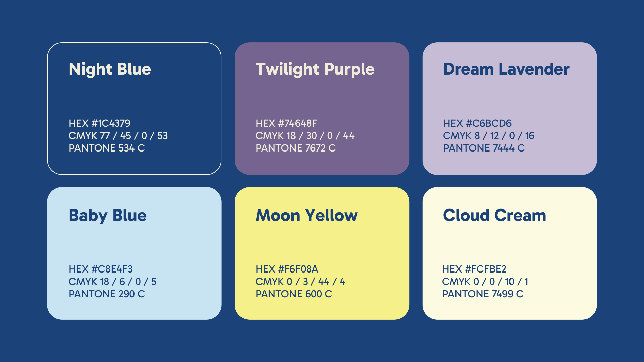Click the PANTONE 534 C text
Viewport: 644px width, 362px height.
tap(107, 148)
